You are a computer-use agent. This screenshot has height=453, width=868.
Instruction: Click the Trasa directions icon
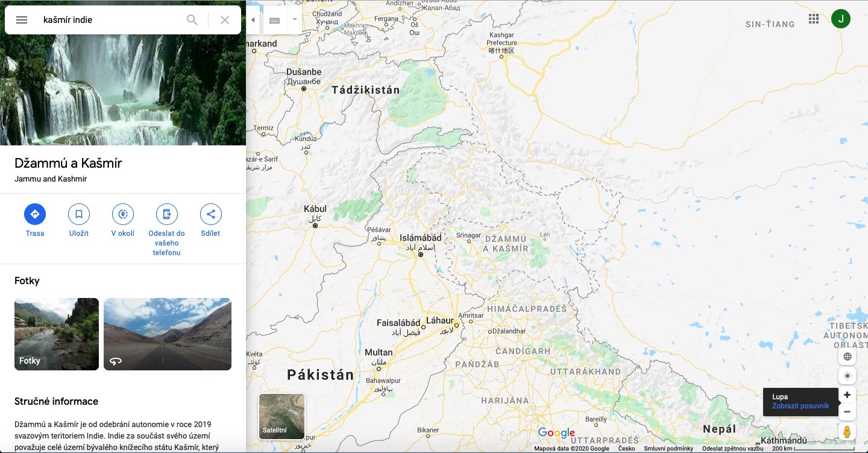coord(35,214)
